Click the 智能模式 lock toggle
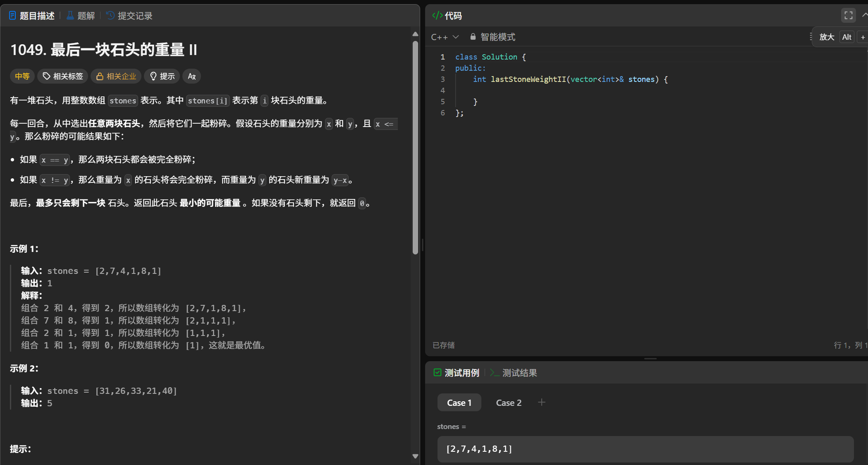The height and width of the screenshot is (465, 868). tap(493, 37)
